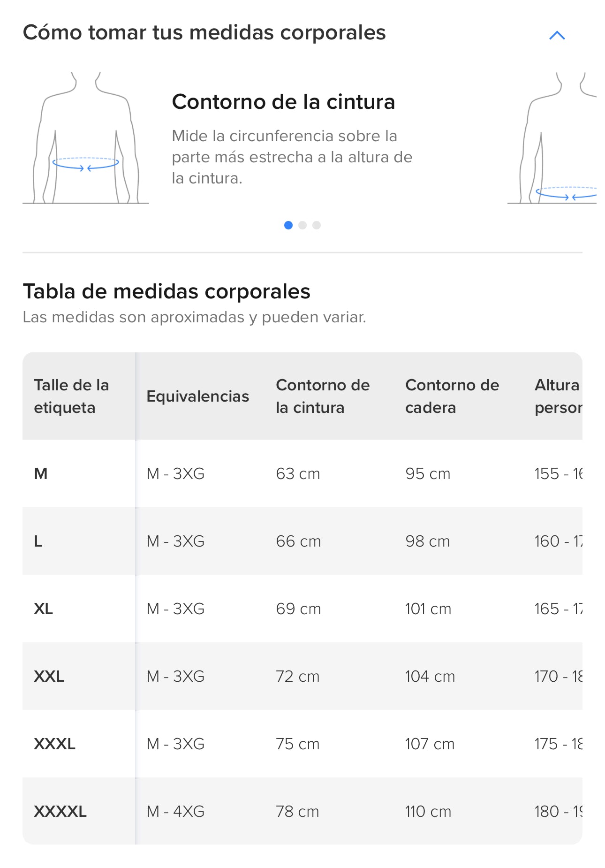Click the 'Cómo tomar tus medidas corporales' heading
605x868 pixels.
[204, 33]
